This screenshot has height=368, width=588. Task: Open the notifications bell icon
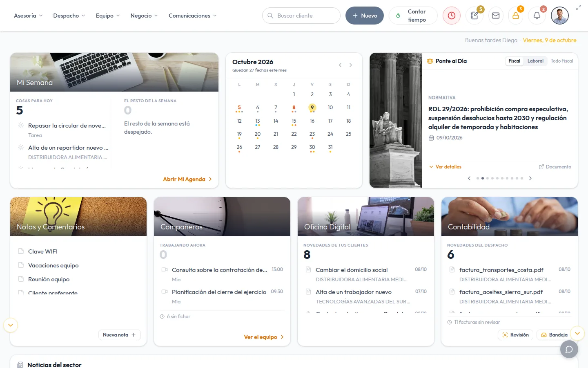pos(537,16)
